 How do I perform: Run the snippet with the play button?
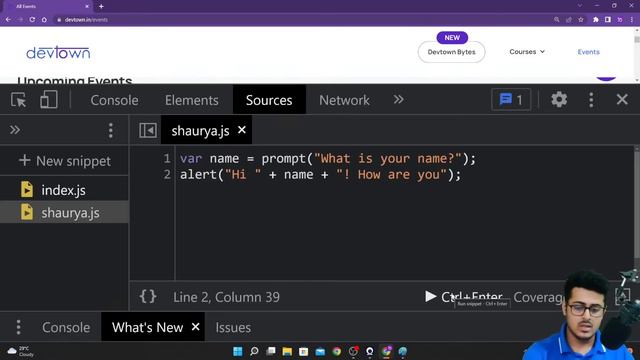point(430,296)
